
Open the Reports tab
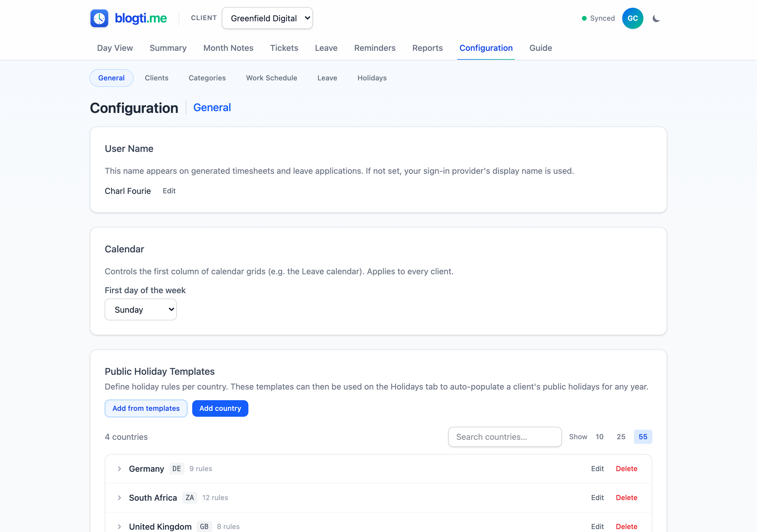pyautogui.click(x=427, y=48)
